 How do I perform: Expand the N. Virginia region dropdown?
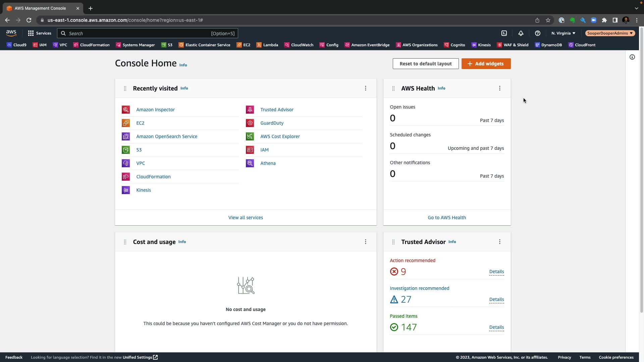click(563, 33)
